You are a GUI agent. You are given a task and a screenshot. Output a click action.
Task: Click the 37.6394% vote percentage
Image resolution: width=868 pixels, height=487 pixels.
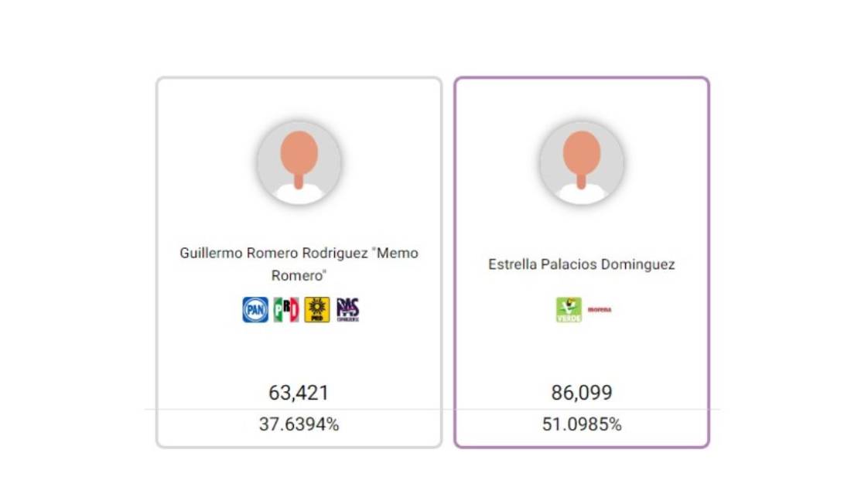click(299, 424)
